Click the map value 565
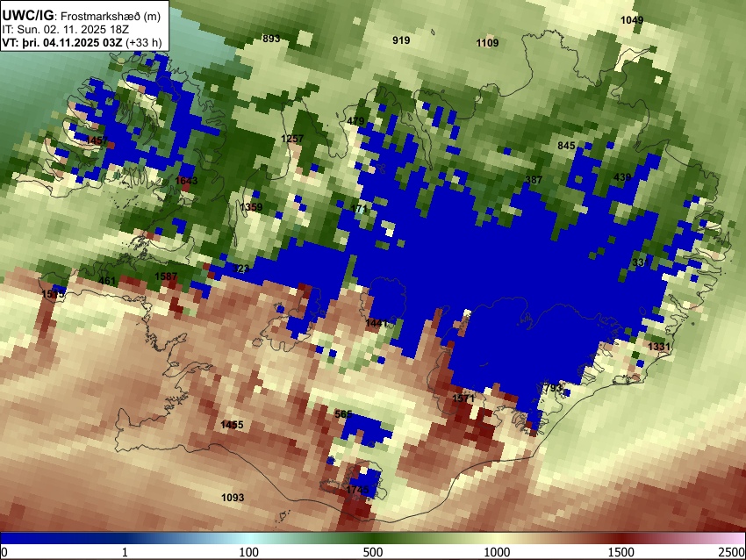 343,414
